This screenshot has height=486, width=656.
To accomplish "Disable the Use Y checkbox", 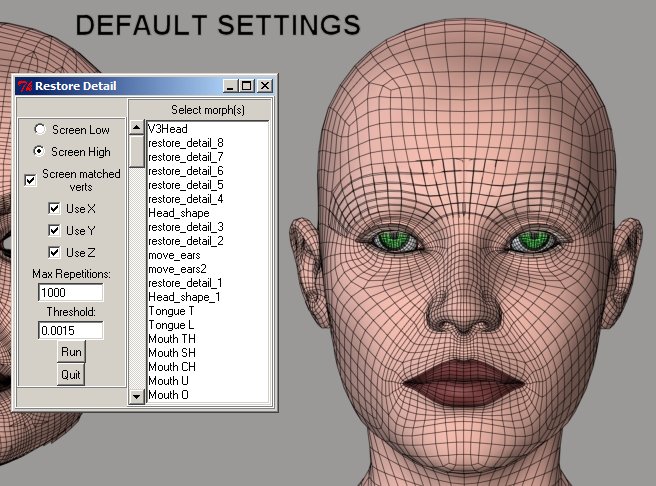I will point(54,231).
